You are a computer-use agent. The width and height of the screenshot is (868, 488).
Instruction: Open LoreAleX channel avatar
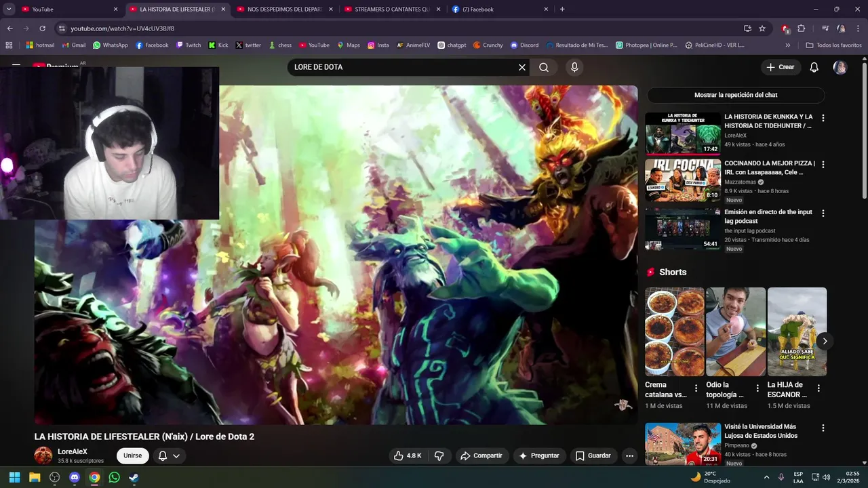pos(43,455)
